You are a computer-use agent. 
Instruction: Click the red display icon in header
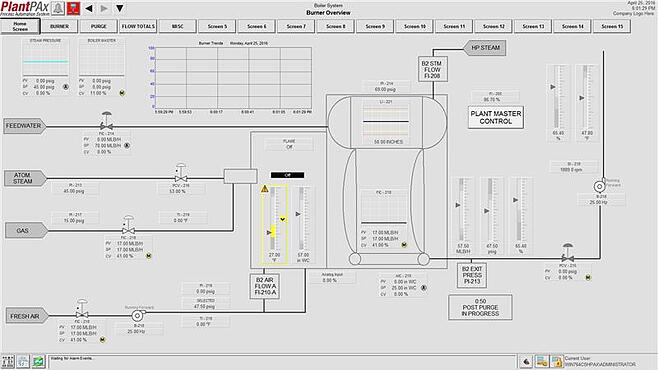pyautogui.click(x=73, y=8)
